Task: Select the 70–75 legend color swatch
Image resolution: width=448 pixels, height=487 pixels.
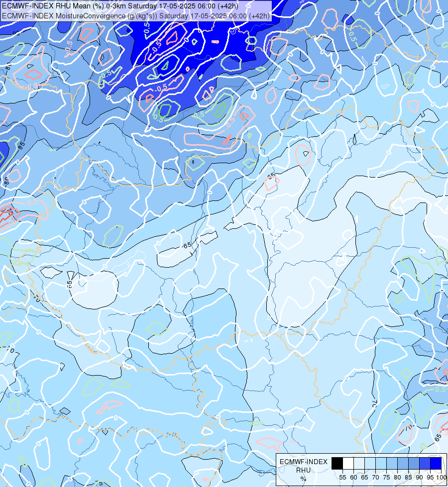Action: tap(381, 463)
